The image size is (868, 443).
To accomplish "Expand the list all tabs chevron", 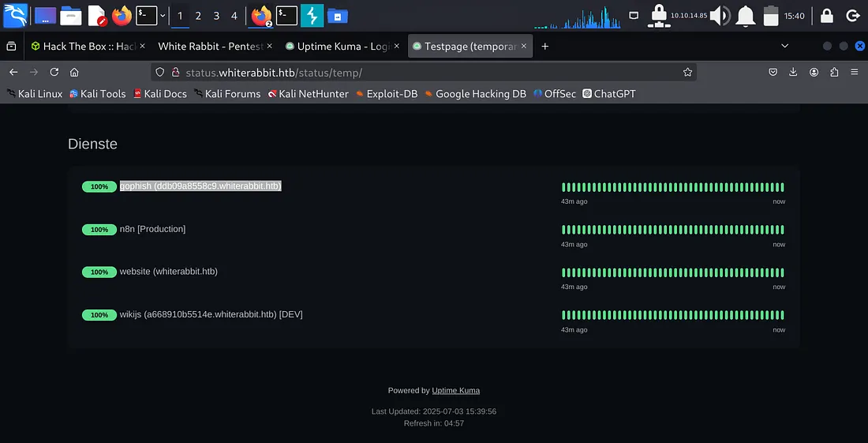I will (x=784, y=46).
